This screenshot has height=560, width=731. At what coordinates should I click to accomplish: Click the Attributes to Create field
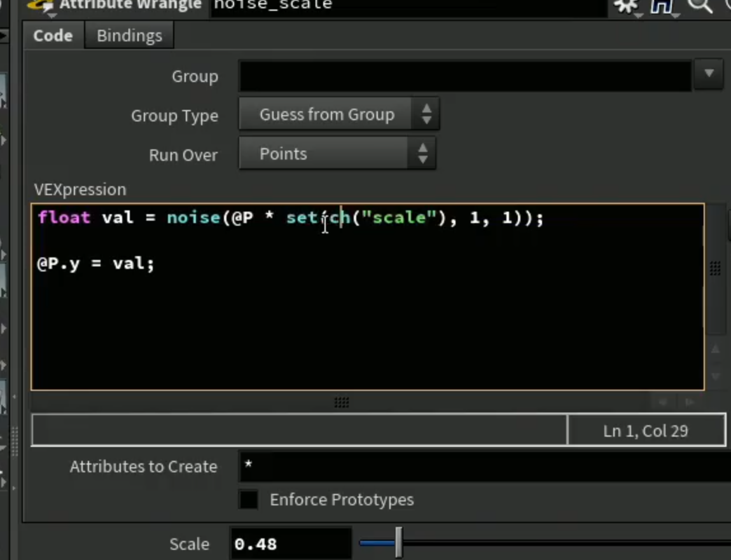pyautogui.click(x=484, y=466)
